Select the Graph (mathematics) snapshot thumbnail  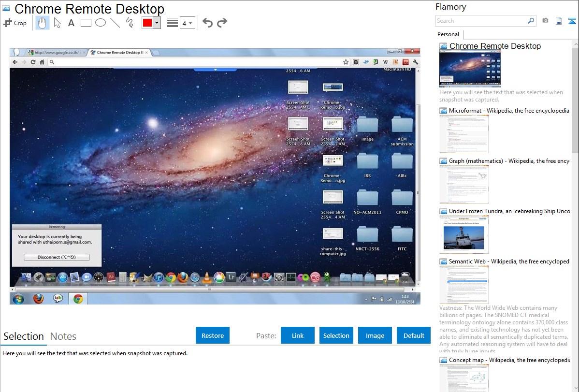(464, 184)
